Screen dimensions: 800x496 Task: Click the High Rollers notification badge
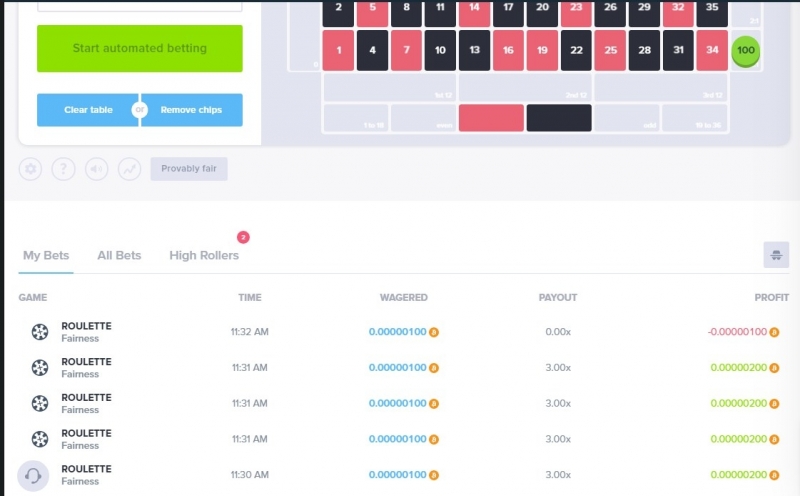(243, 237)
